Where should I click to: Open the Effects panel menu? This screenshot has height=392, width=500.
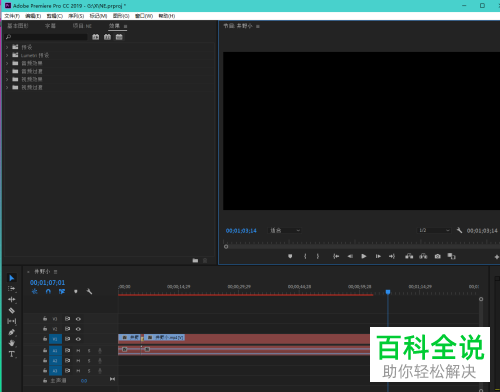click(126, 26)
